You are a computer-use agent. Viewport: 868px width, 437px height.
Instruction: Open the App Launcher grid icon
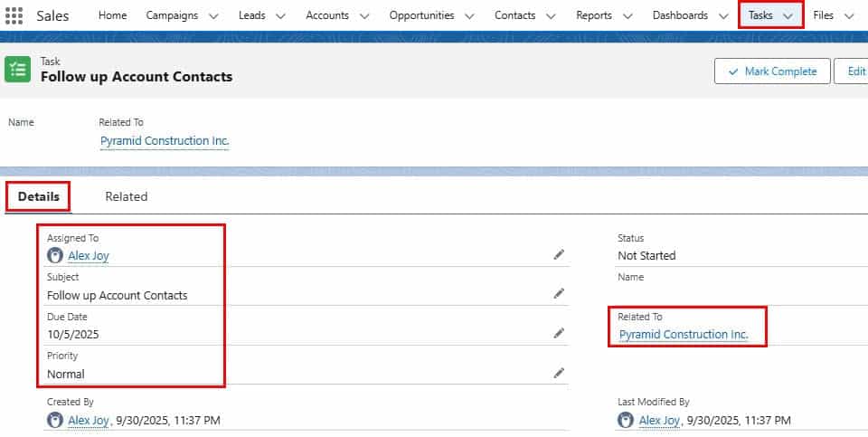coord(14,16)
